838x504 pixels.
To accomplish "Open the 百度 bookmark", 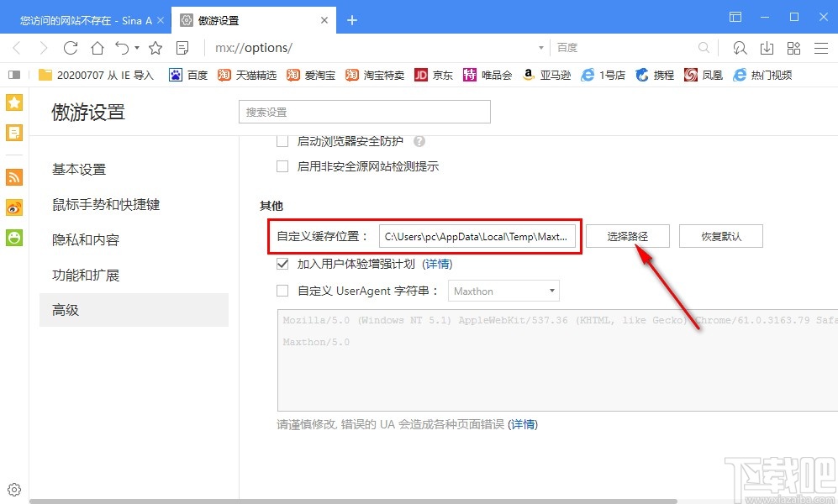I will coord(188,76).
